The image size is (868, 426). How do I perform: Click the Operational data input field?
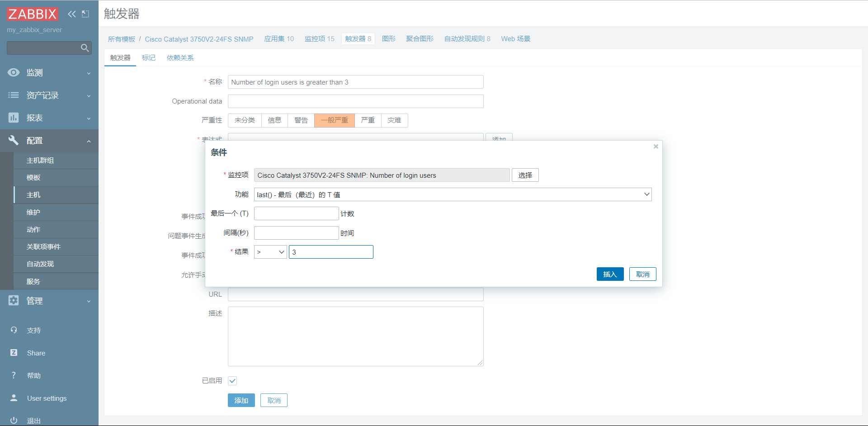356,101
